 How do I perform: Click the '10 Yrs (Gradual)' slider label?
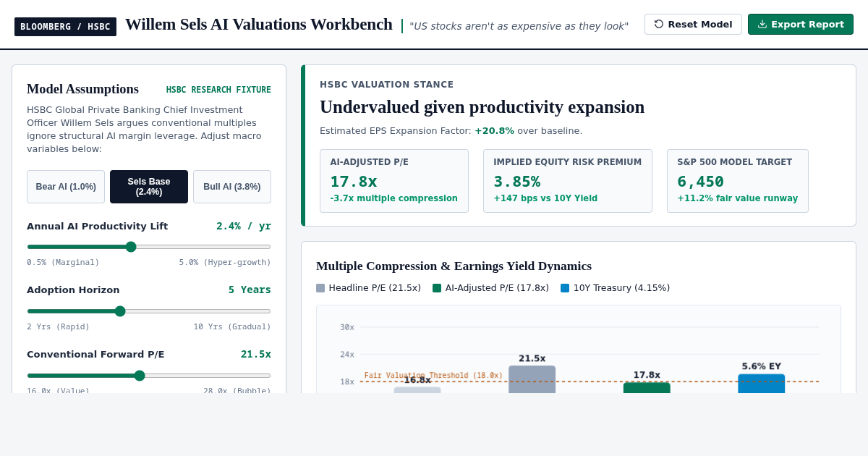pos(232,327)
